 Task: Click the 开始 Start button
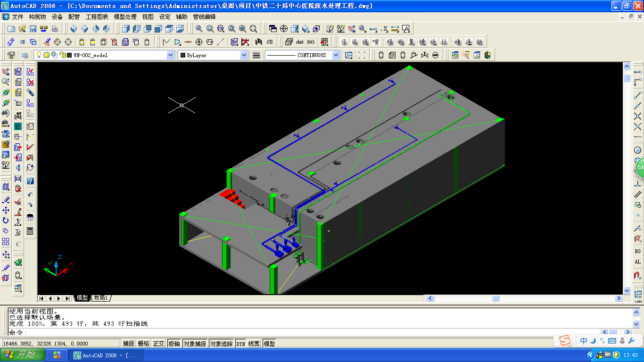coord(22,355)
